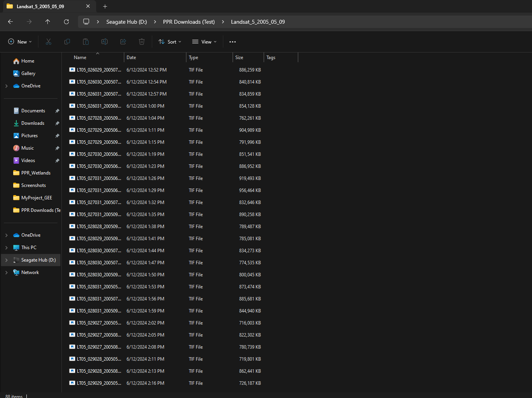The image size is (532, 398).
Task: Open PPR_Wetlands folder in sidebar
Action: [31, 173]
